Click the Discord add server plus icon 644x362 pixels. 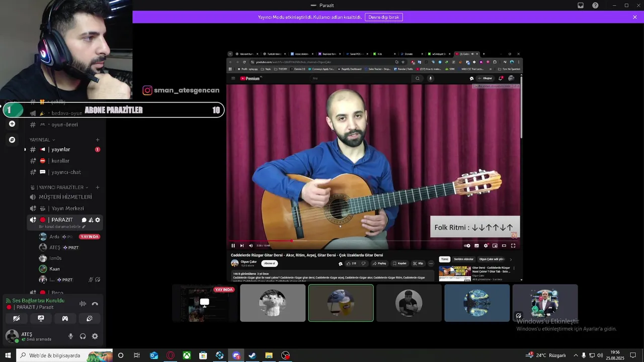pyautogui.click(x=12, y=124)
